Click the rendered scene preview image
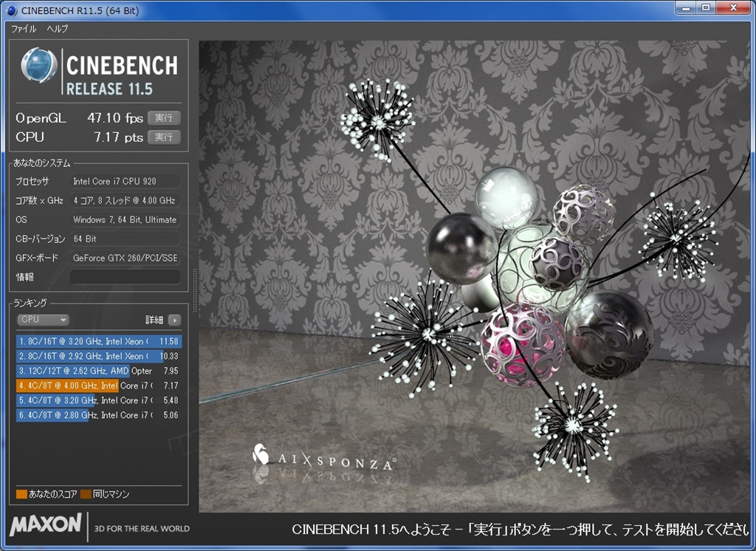The image size is (756, 551). click(x=475, y=276)
